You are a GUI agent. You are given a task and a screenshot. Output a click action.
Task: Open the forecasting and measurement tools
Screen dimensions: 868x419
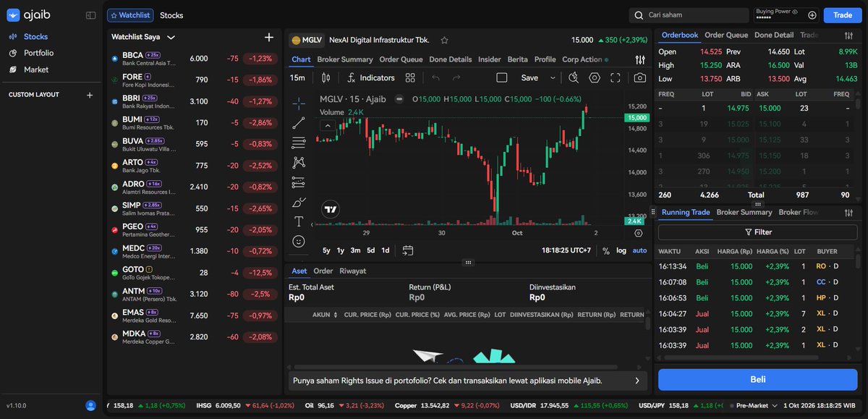pos(299,182)
